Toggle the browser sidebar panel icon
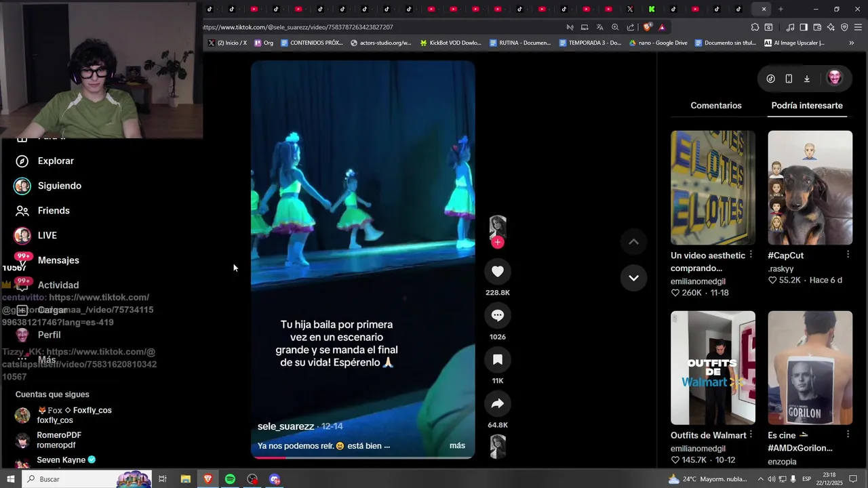The width and height of the screenshot is (868, 488). [x=804, y=27]
